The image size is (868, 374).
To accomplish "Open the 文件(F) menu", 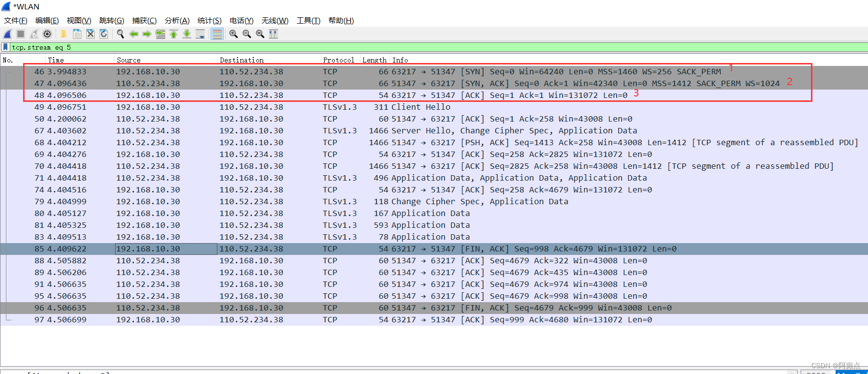I will (x=16, y=21).
